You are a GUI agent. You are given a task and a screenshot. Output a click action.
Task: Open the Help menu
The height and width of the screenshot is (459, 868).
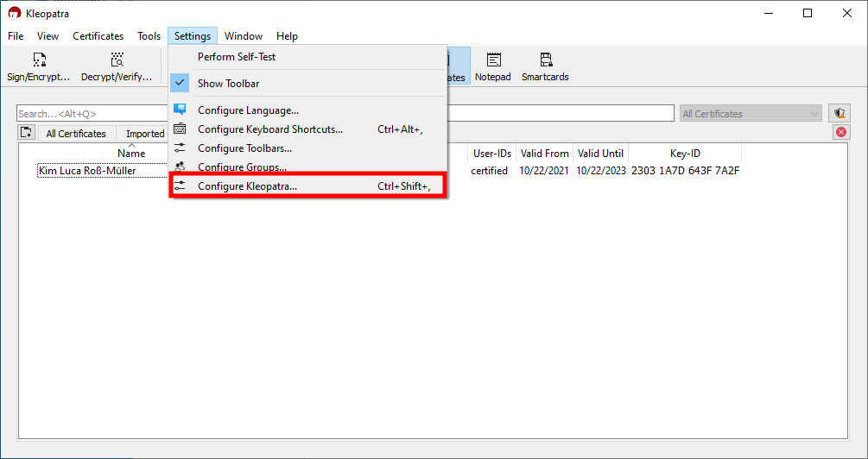[287, 36]
